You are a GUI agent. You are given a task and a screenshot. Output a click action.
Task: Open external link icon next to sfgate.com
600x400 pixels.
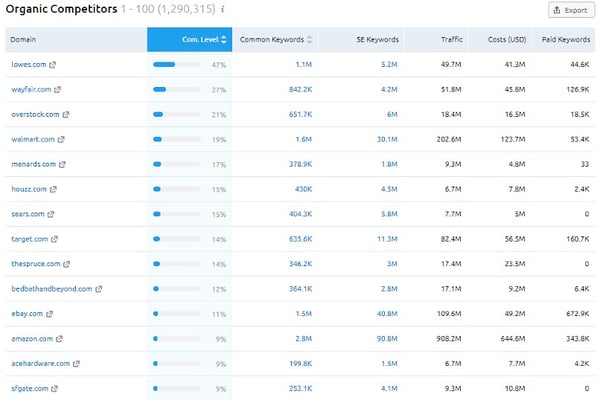[x=54, y=389]
